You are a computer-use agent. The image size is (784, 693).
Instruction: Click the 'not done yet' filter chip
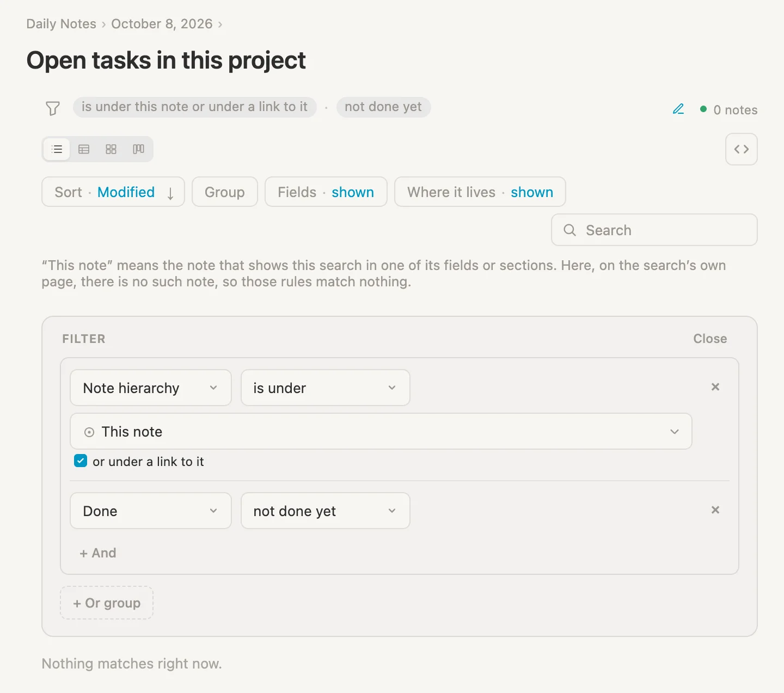pos(383,107)
